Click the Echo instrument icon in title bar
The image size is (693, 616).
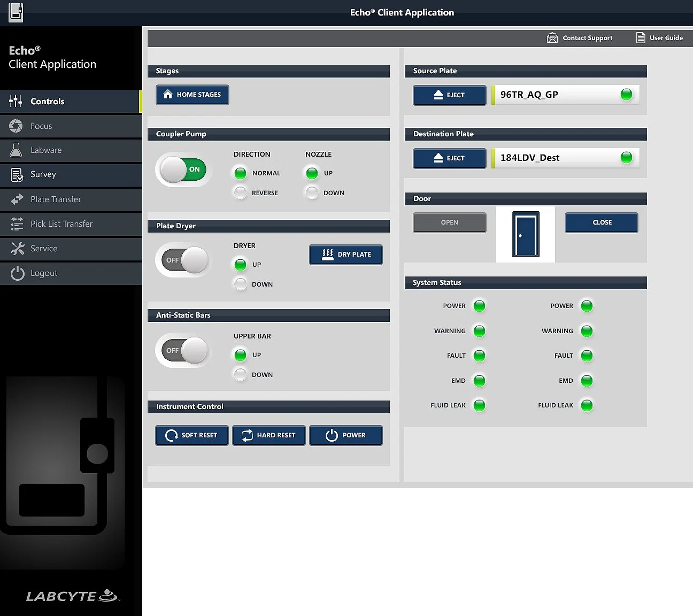[16, 12]
